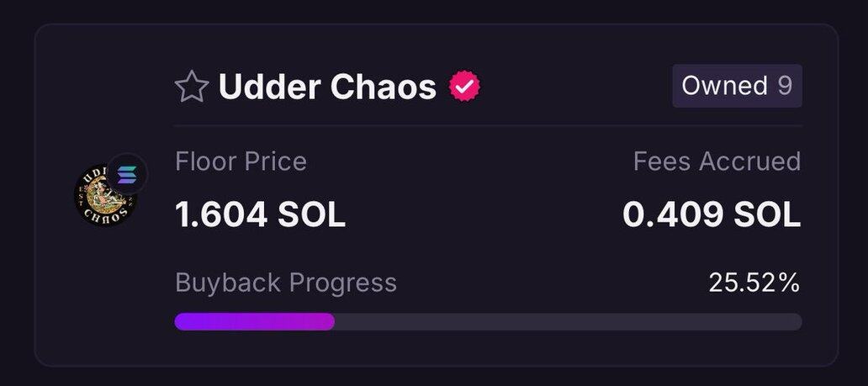
Task: Click the pink verified checkmark badge
Action: (x=463, y=87)
